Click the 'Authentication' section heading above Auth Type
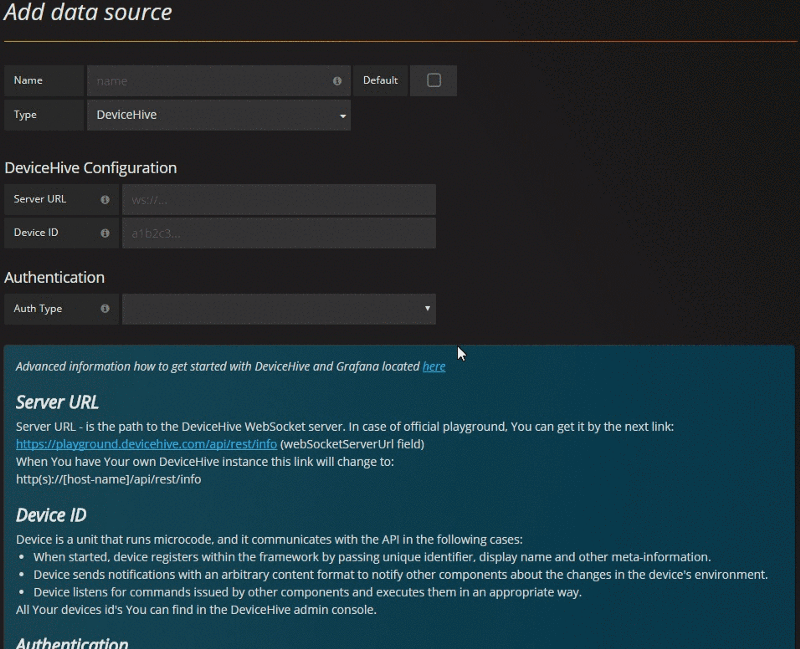This screenshot has height=649, width=800. coord(54,277)
